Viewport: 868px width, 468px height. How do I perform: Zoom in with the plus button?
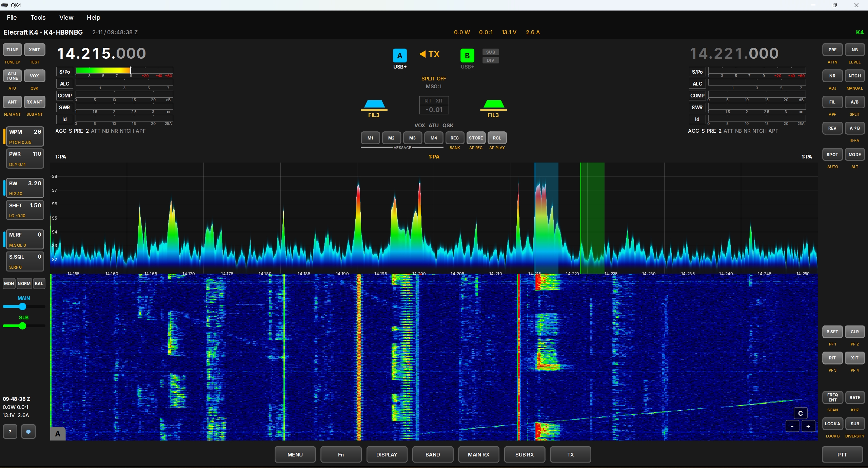tap(808, 427)
